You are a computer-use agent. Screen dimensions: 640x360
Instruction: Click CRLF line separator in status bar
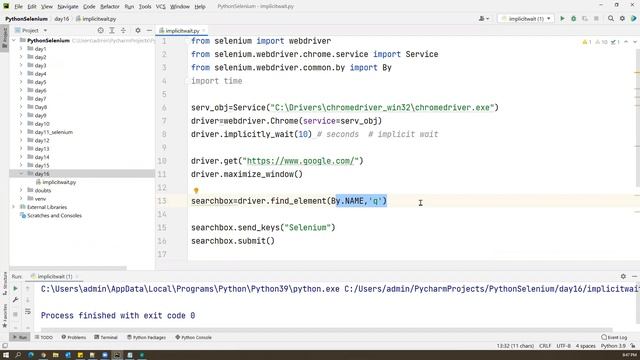point(545,346)
